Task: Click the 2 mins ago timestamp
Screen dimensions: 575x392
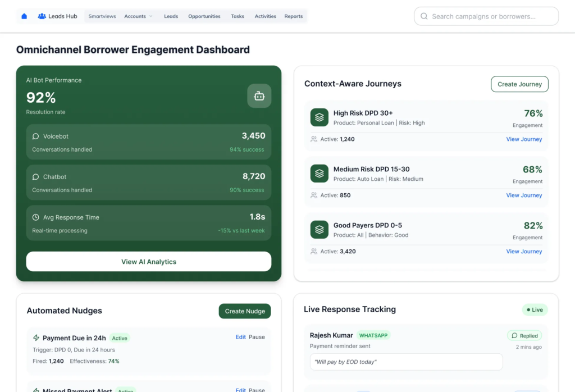Action: click(529, 347)
